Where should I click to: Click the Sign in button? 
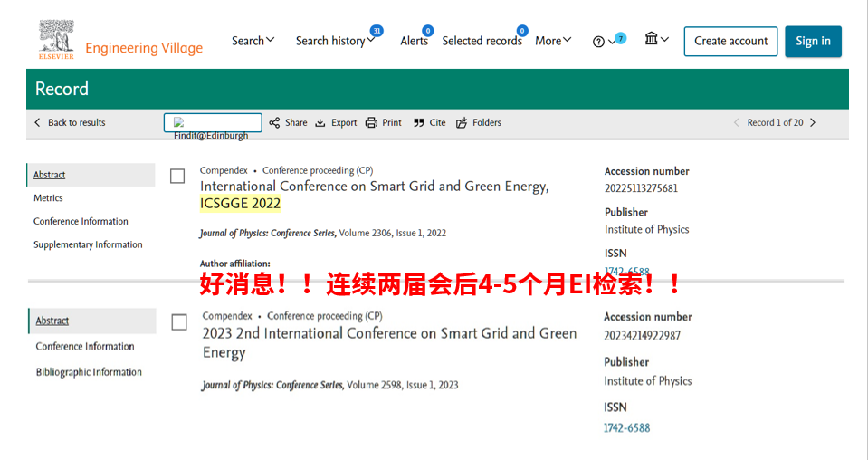pos(813,41)
